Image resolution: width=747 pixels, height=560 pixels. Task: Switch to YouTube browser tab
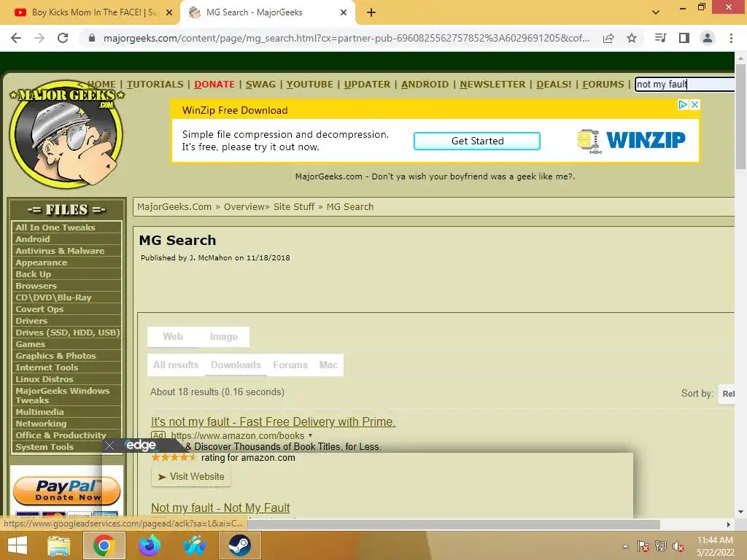click(90, 12)
